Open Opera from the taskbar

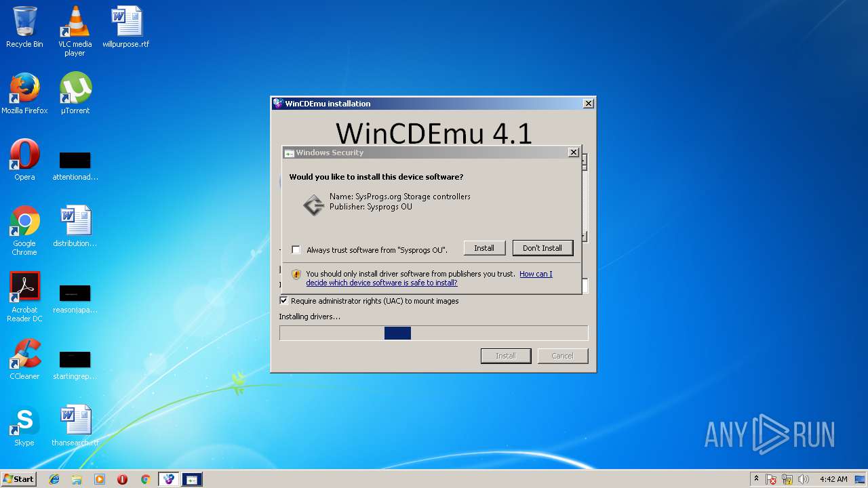(x=122, y=479)
